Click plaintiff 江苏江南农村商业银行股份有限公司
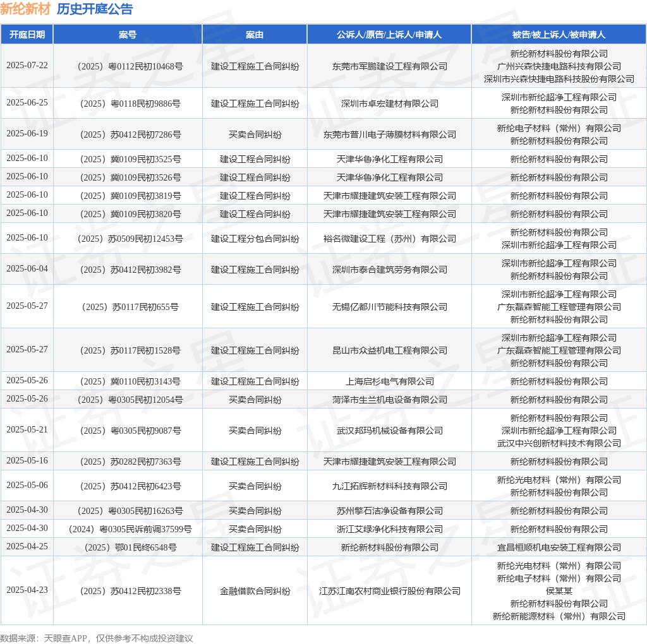 pos(389,591)
